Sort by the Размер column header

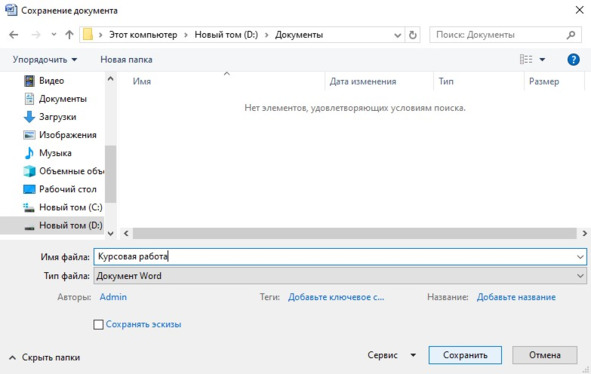[544, 81]
